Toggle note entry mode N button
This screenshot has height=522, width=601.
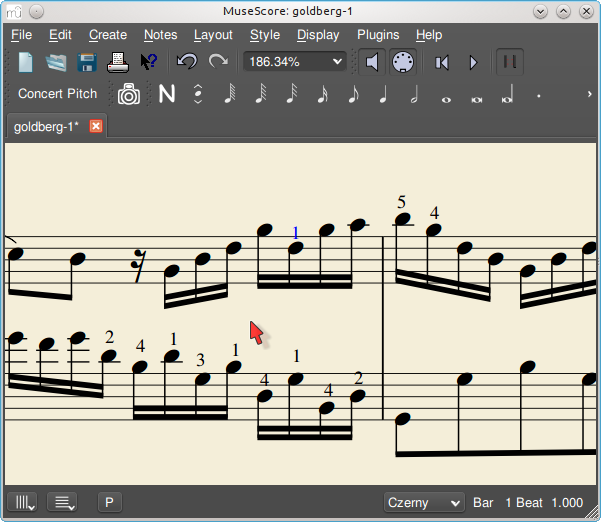point(167,95)
